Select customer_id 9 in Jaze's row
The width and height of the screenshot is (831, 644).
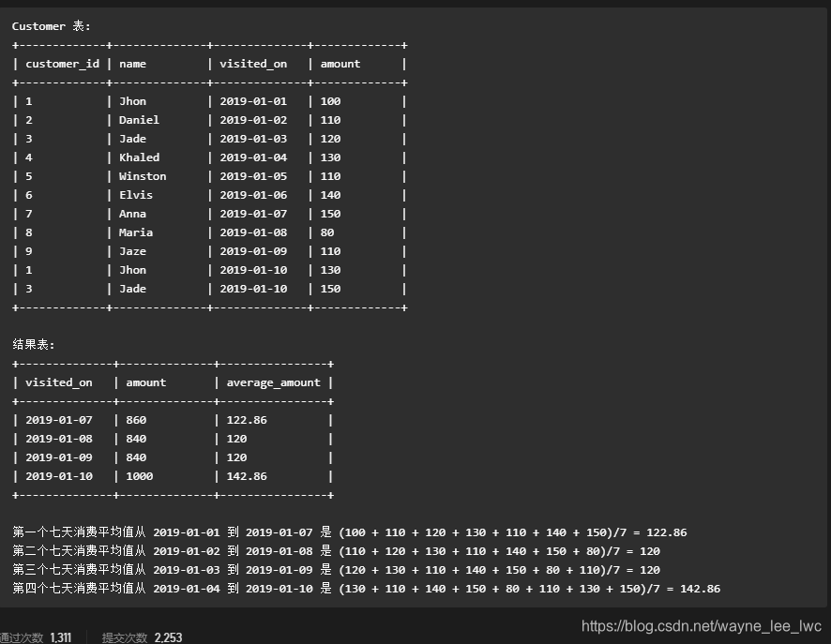coord(29,251)
